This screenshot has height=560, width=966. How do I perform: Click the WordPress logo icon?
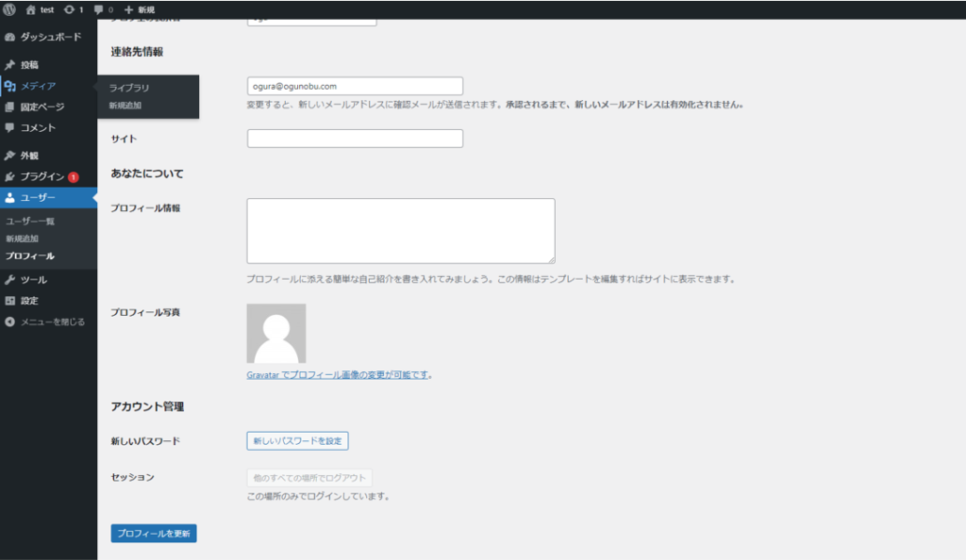coord(9,9)
